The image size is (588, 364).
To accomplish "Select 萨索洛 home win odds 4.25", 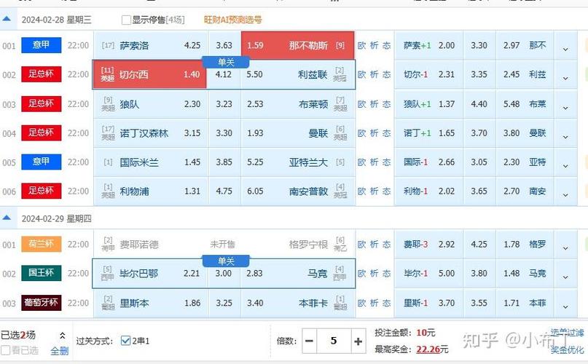I will pos(150,45).
